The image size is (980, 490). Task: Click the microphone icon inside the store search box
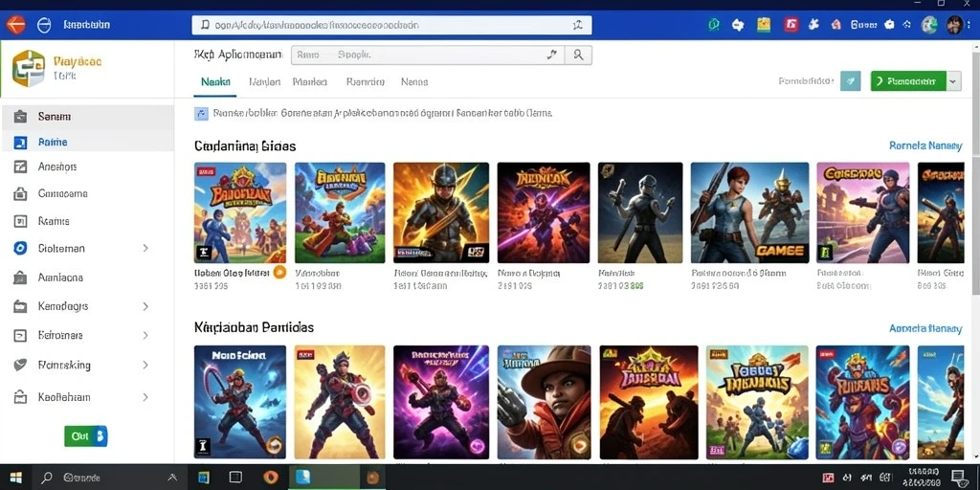(552, 55)
